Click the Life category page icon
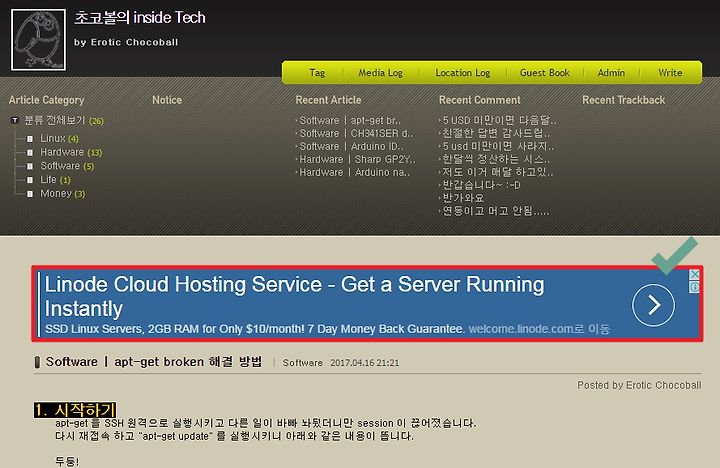Viewport: 720px width, 468px height. (30, 180)
